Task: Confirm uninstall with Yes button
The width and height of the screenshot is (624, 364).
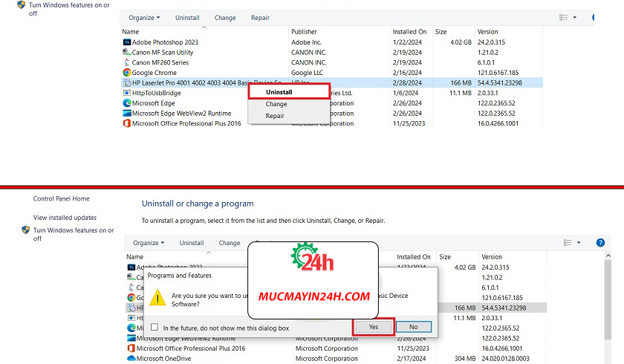Action: 373,327
